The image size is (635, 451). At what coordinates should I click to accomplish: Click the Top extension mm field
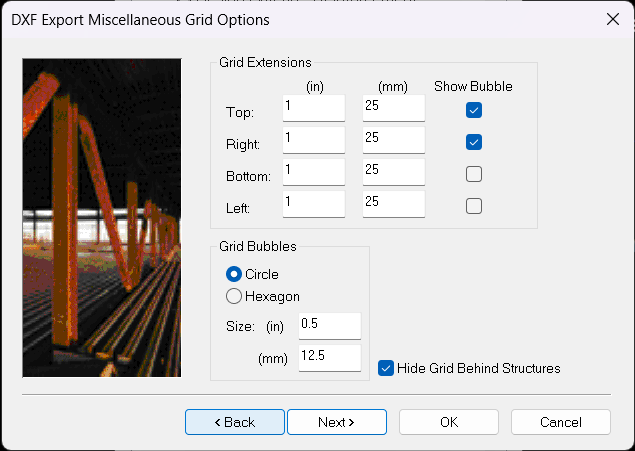393,109
